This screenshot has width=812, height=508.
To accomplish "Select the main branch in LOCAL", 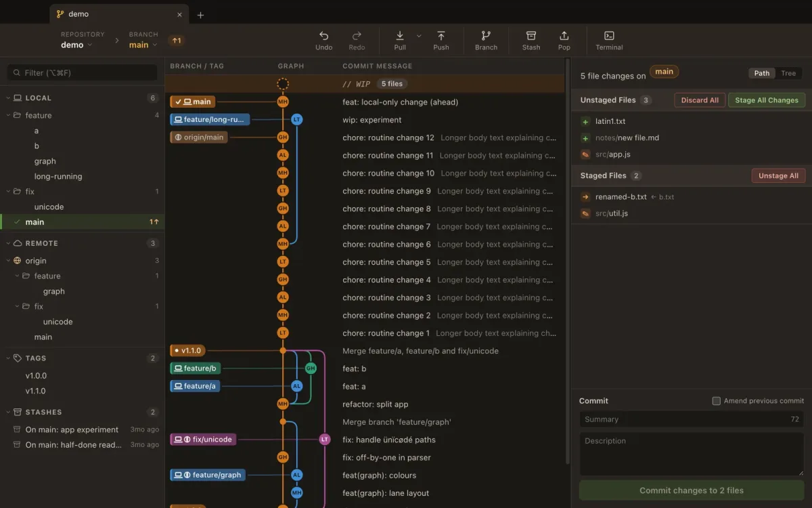I will 82,222.
